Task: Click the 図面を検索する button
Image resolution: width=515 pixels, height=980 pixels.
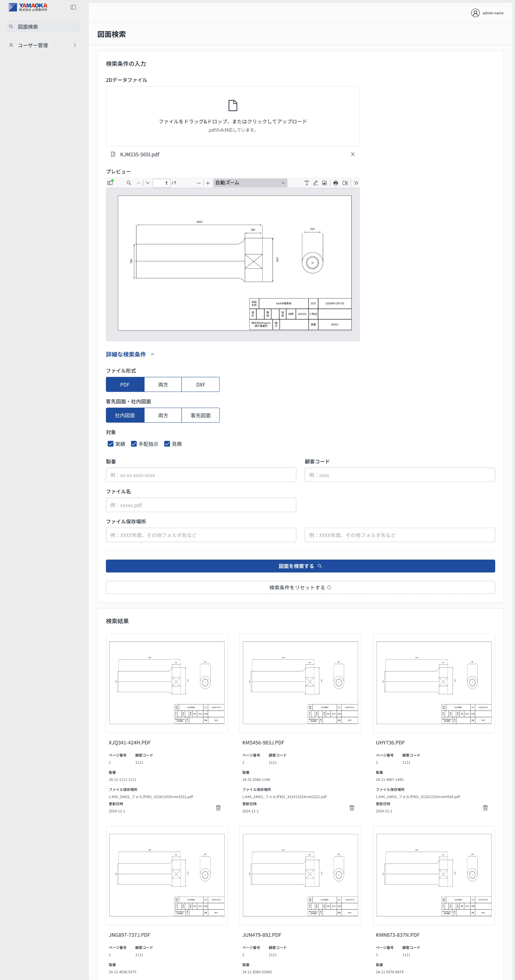Action: (x=300, y=566)
